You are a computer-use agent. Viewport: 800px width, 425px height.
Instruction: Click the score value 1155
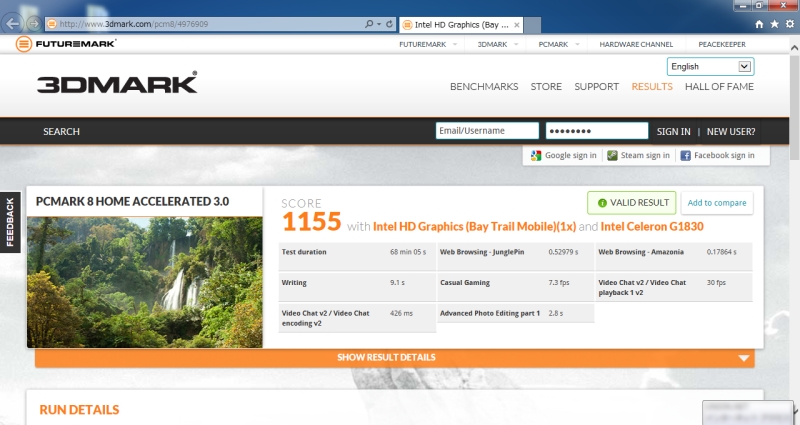tap(311, 221)
